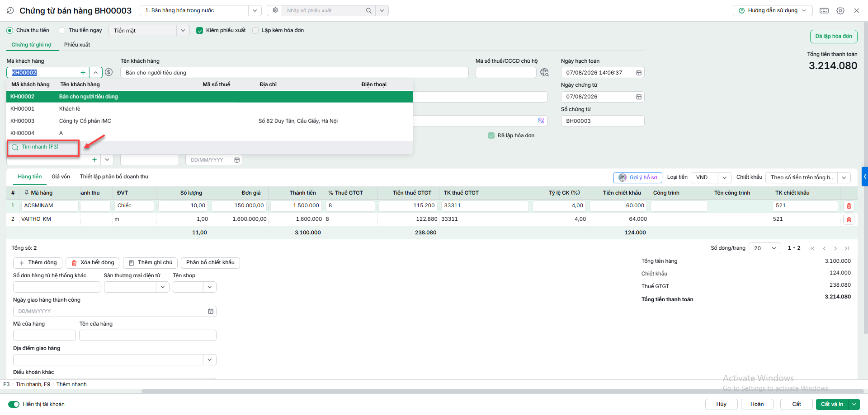Viewport: 868px width, 415px height.
Task: Click the Thêm dòng button
Action: pos(38,263)
